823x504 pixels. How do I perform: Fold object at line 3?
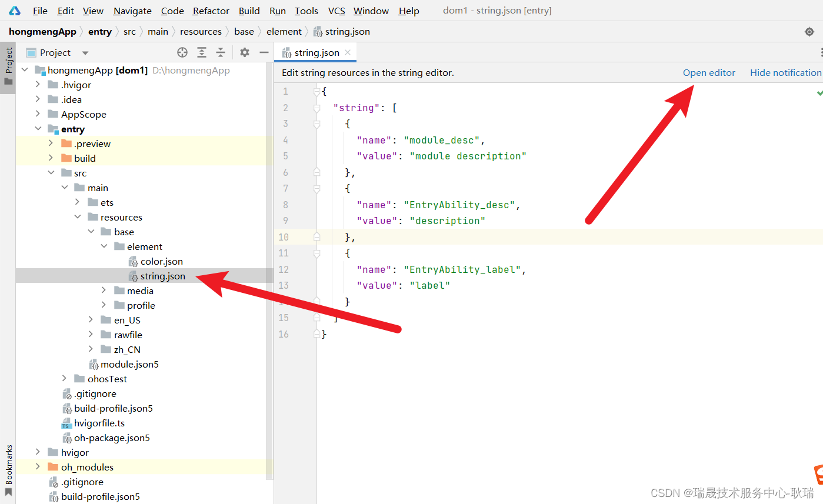(x=316, y=124)
